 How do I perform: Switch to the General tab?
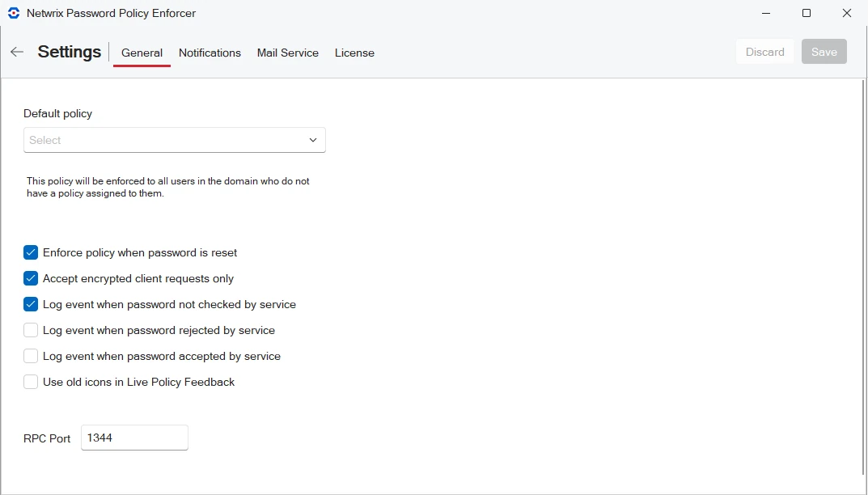click(x=142, y=53)
